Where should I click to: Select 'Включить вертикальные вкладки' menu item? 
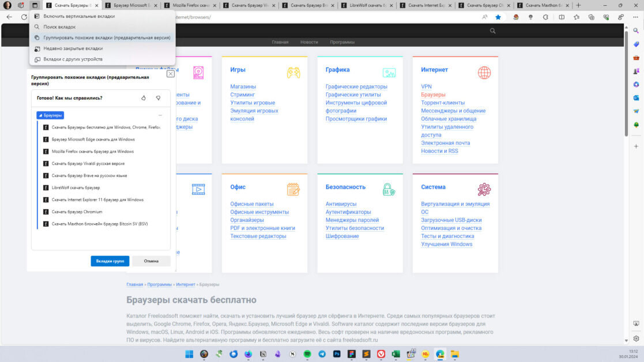[102, 16]
